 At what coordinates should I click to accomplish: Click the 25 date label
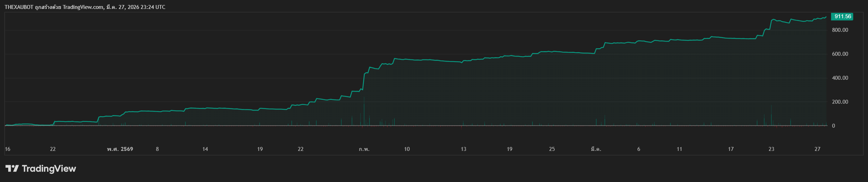(552, 149)
